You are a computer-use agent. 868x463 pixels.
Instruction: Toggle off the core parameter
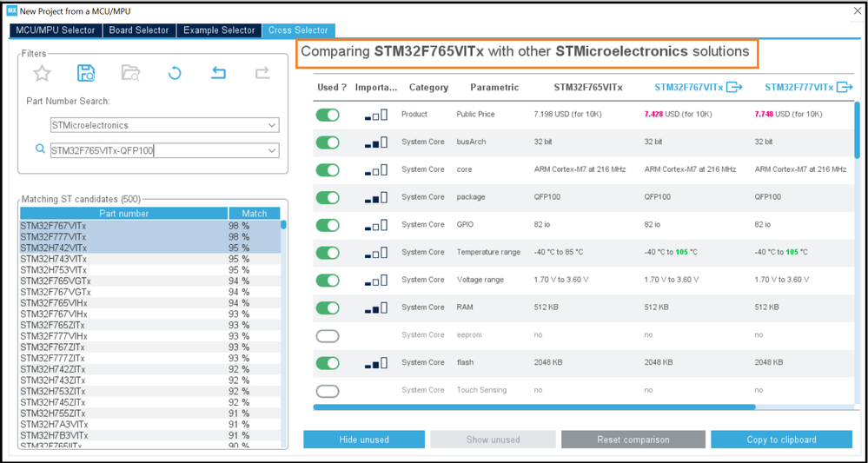tap(328, 169)
